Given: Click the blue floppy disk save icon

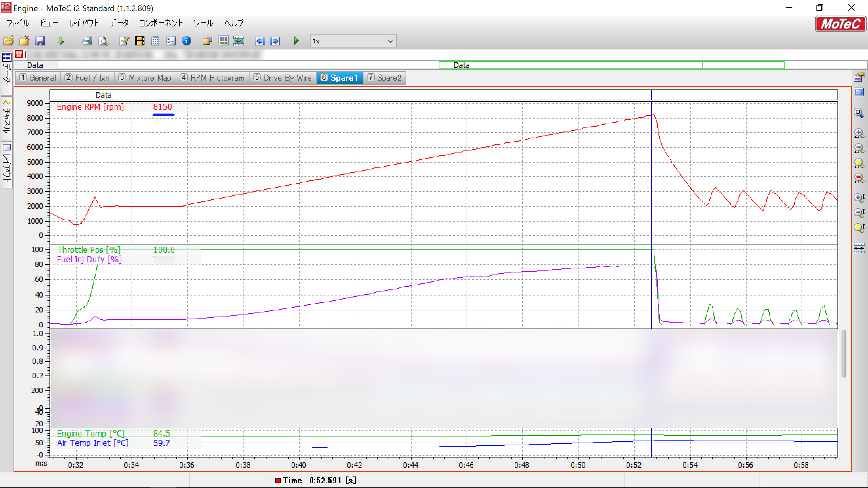Looking at the screenshot, I should [40, 41].
